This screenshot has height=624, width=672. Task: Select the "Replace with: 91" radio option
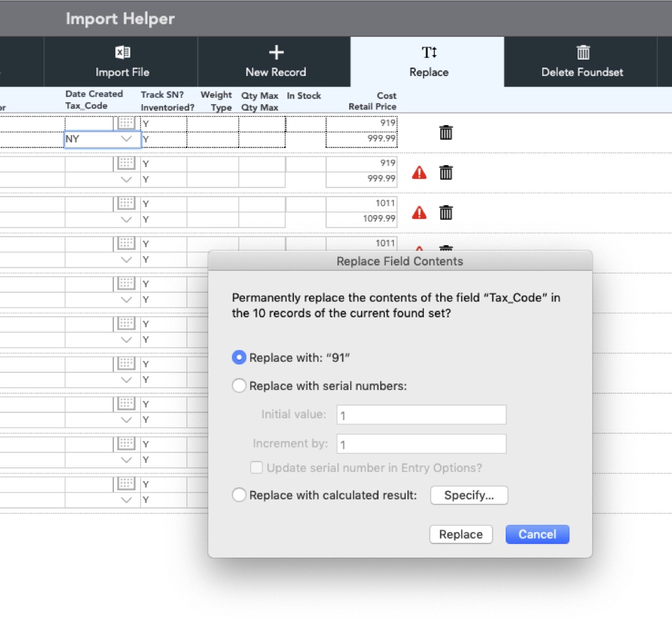point(240,358)
